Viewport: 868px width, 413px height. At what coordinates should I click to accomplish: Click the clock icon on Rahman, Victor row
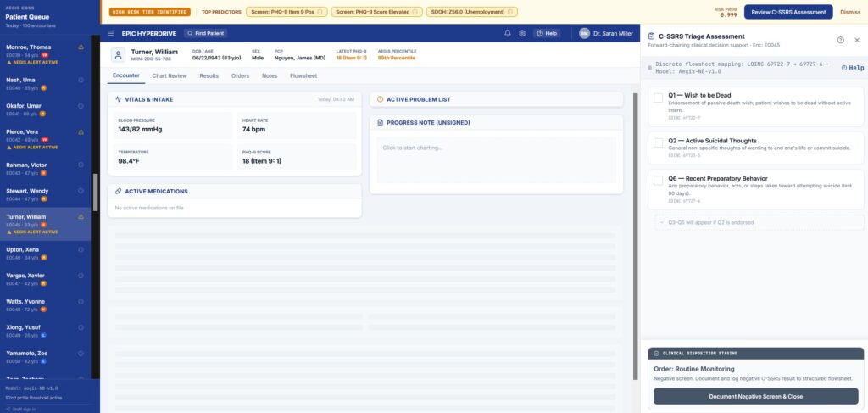pyautogui.click(x=81, y=165)
